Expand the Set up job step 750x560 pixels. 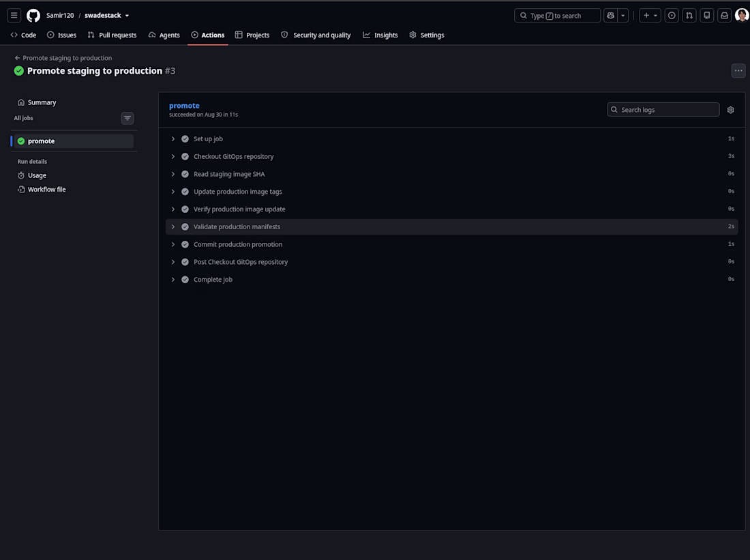pos(451,138)
